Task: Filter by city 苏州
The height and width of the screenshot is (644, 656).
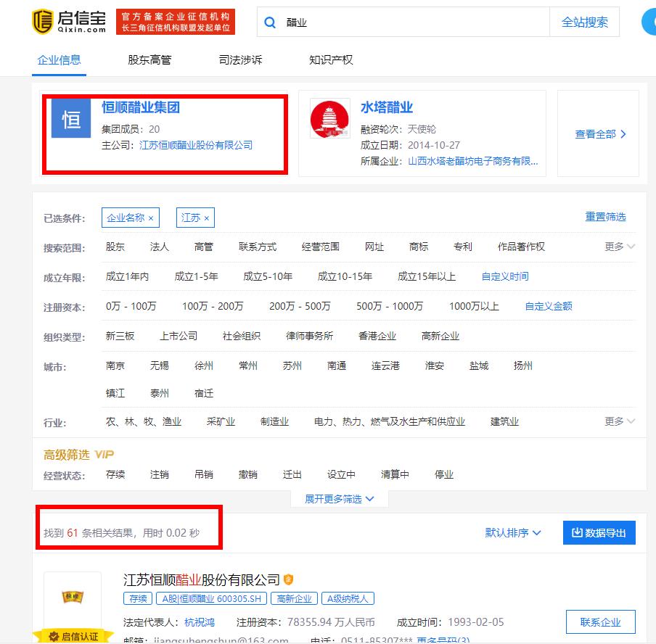Action: (x=292, y=366)
